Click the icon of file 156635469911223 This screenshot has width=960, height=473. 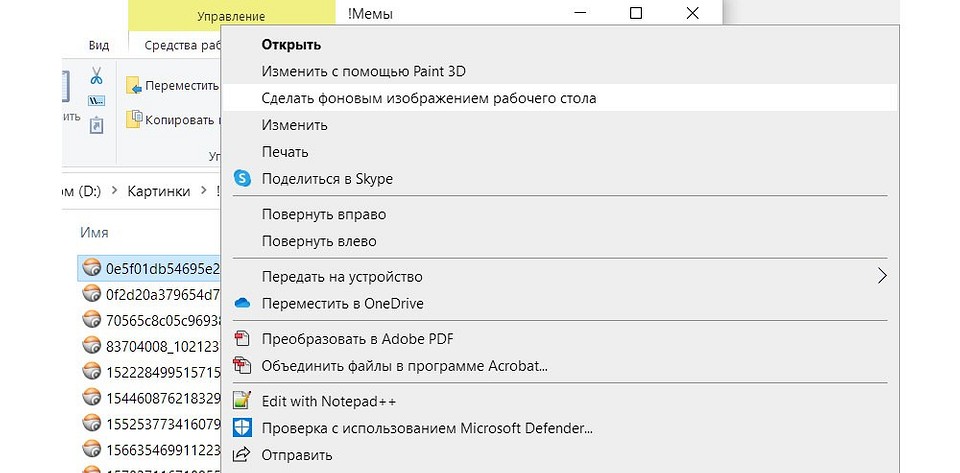(x=91, y=448)
